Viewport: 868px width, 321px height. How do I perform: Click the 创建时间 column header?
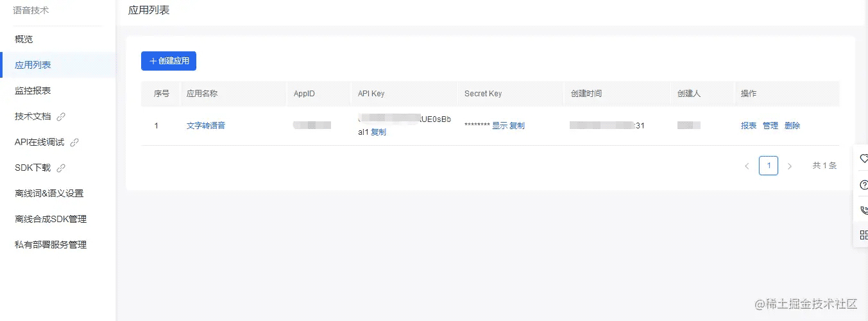click(x=586, y=94)
